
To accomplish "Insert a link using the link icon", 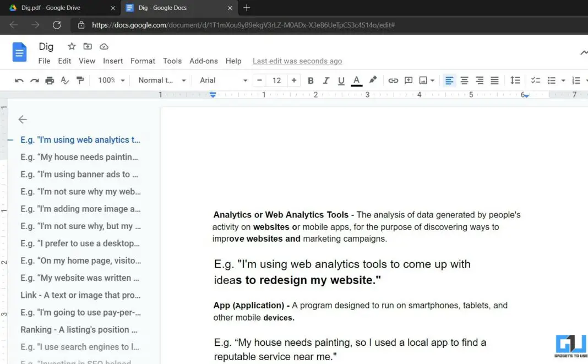I will (x=393, y=80).
